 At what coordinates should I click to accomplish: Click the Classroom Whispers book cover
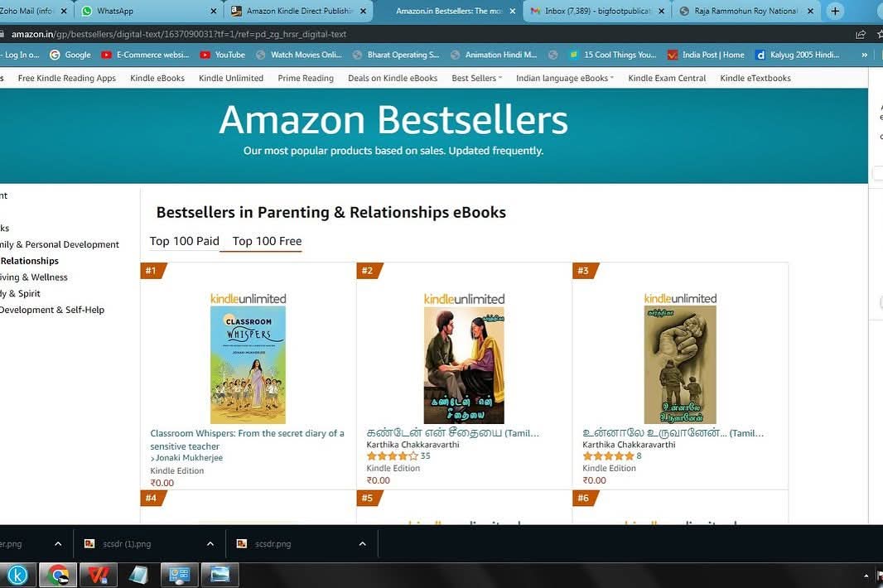click(x=248, y=364)
